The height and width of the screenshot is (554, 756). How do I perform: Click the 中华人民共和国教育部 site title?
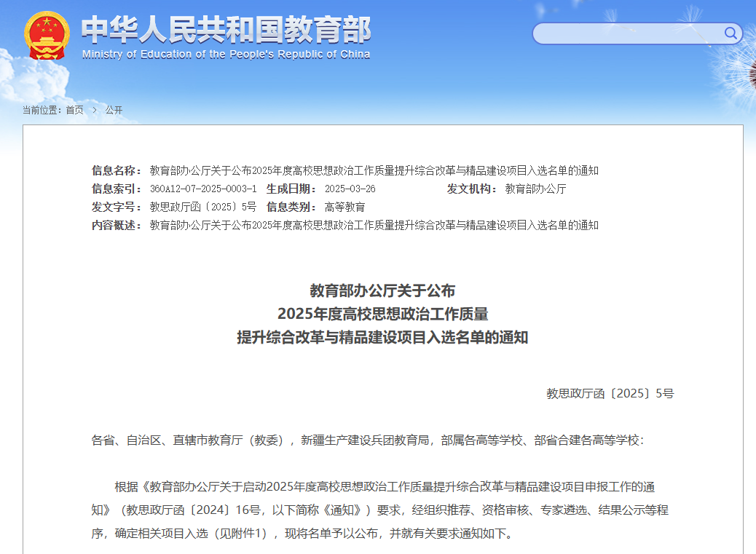tap(226, 29)
